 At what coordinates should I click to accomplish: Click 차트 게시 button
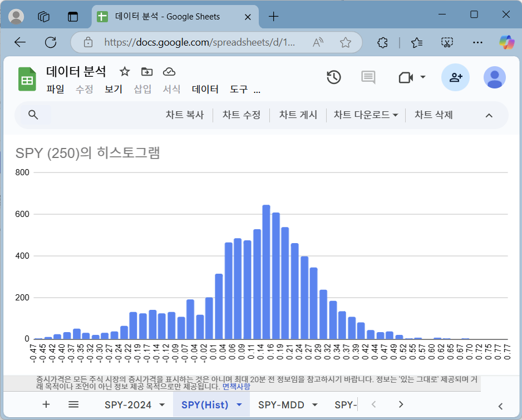(298, 115)
